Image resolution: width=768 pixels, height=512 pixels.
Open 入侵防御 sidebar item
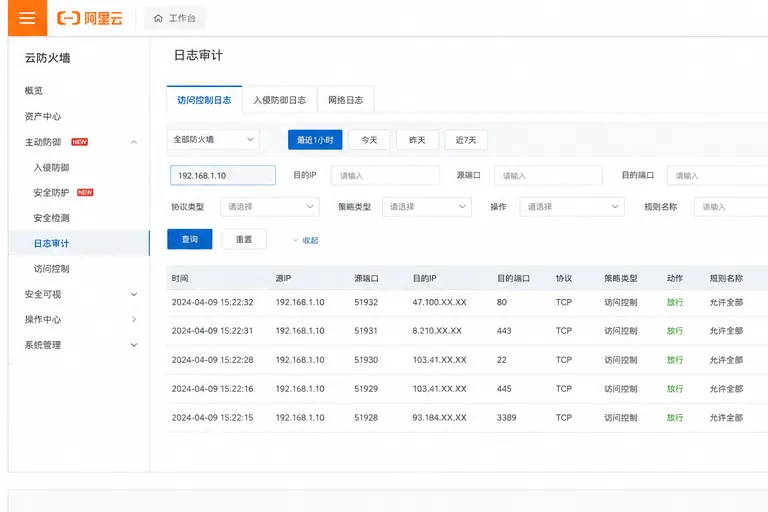click(x=51, y=168)
